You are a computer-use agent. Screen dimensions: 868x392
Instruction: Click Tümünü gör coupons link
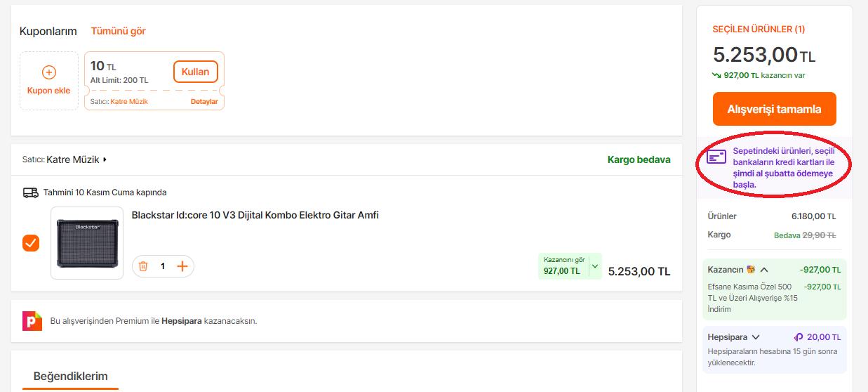click(118, 31)
